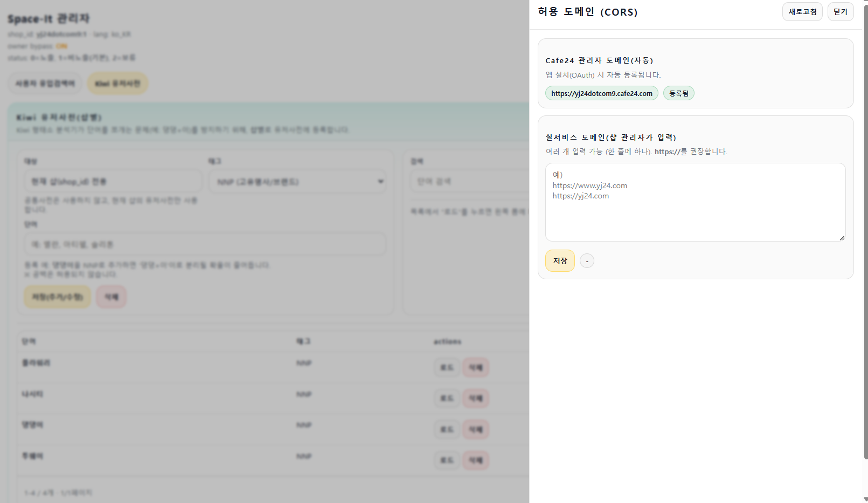
Task: Click the yellow save button under word form
Action: coord(57,297)
